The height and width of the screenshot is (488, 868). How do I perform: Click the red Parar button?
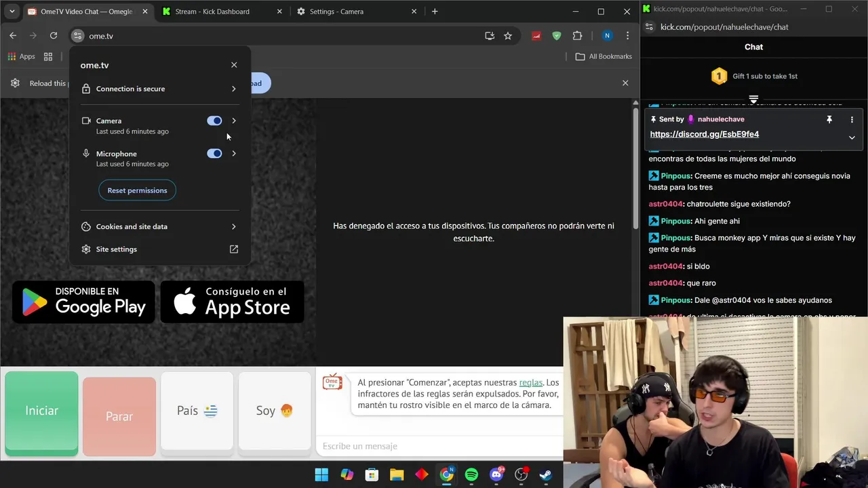click(x=119, y=416)
